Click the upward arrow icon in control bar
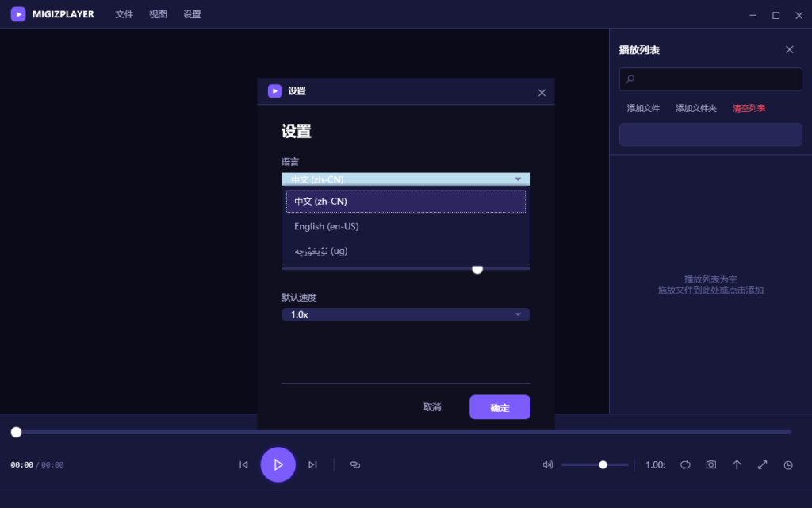Viewport: 812px width, 508px height. [x=737, y=465]
